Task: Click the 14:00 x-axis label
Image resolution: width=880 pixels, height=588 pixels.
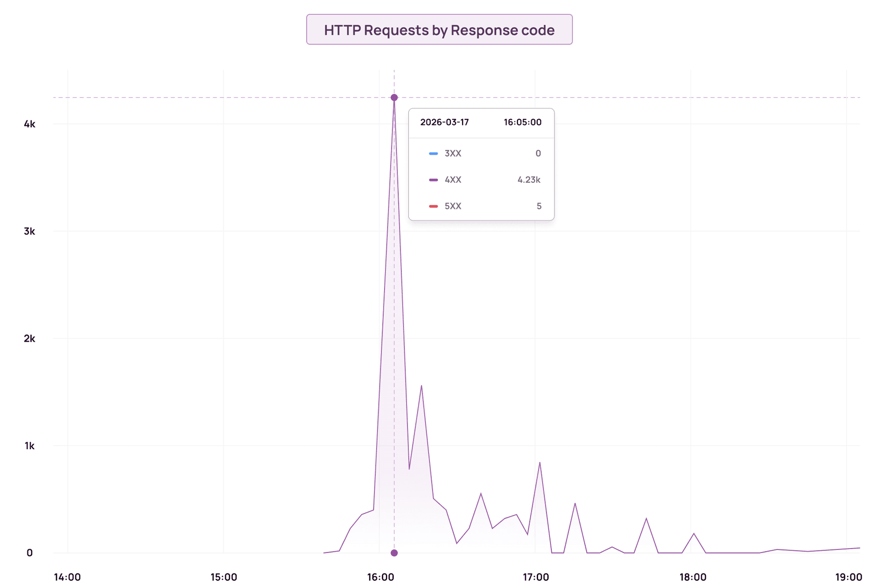Action: tap(67, 577)
